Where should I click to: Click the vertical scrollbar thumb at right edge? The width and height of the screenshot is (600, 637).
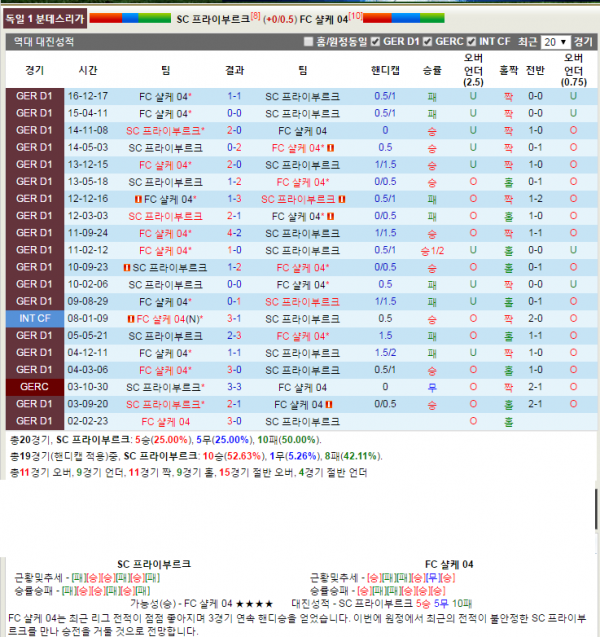point(596,509)
